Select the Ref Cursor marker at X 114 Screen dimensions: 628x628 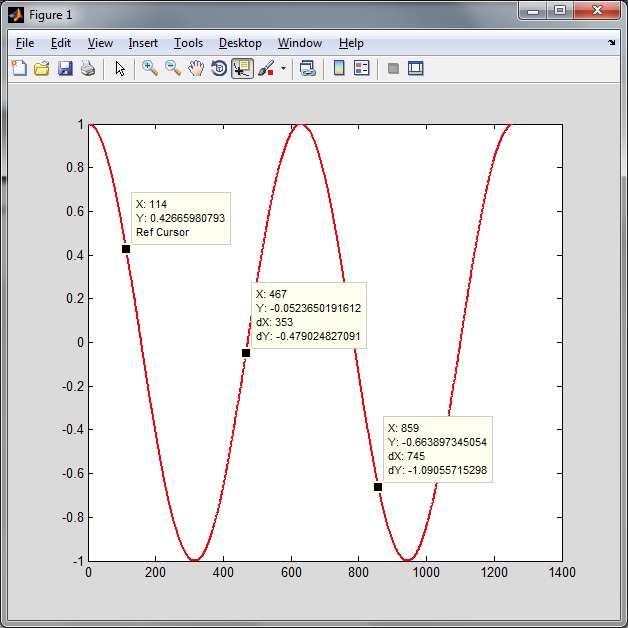[126, 249]
